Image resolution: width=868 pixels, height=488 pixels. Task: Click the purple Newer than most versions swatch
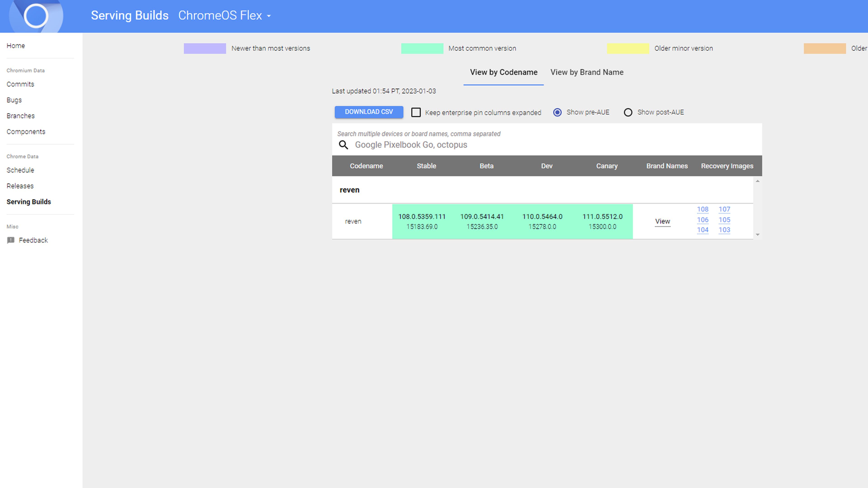click(205, 48)
